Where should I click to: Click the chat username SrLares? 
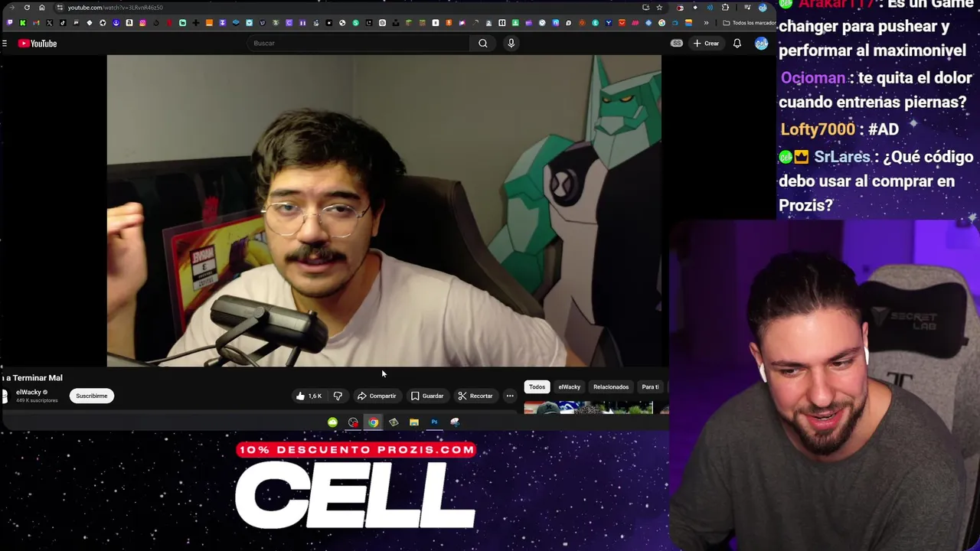(842, 157)
